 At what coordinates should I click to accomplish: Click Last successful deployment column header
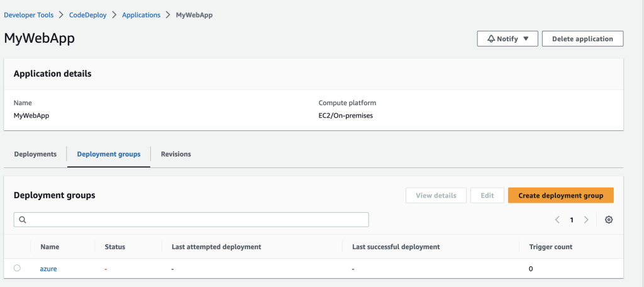396,247
